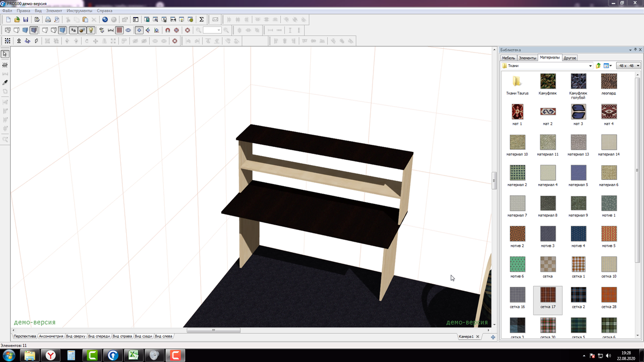
Task: Click the red lifebuoy center icon
Action: (187, 30)
